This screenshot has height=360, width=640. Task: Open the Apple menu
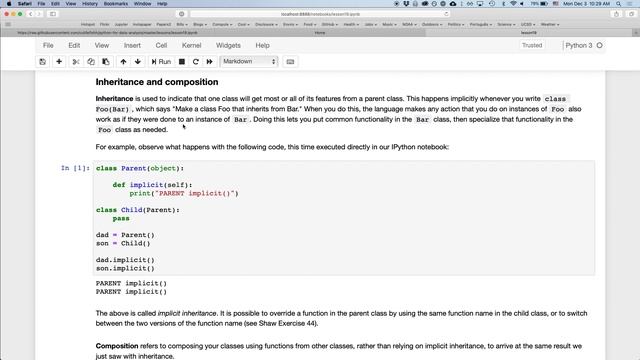[9, 4]
